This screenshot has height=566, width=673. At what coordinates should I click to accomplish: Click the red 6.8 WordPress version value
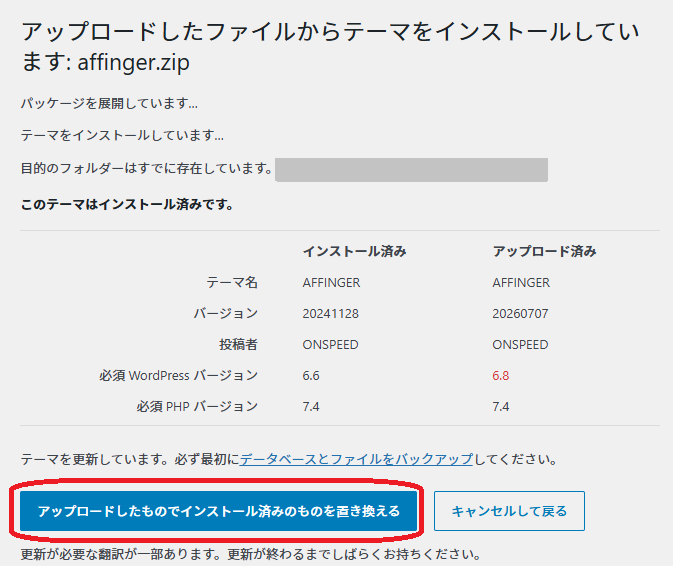(500, 375)
